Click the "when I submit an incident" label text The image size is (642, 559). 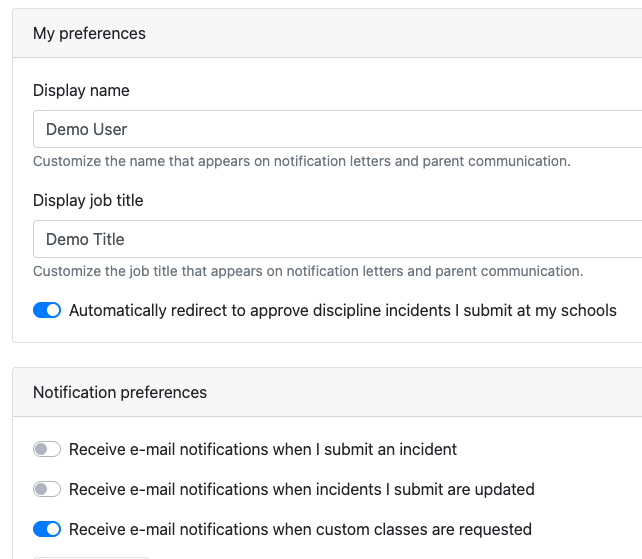[262, 450]
